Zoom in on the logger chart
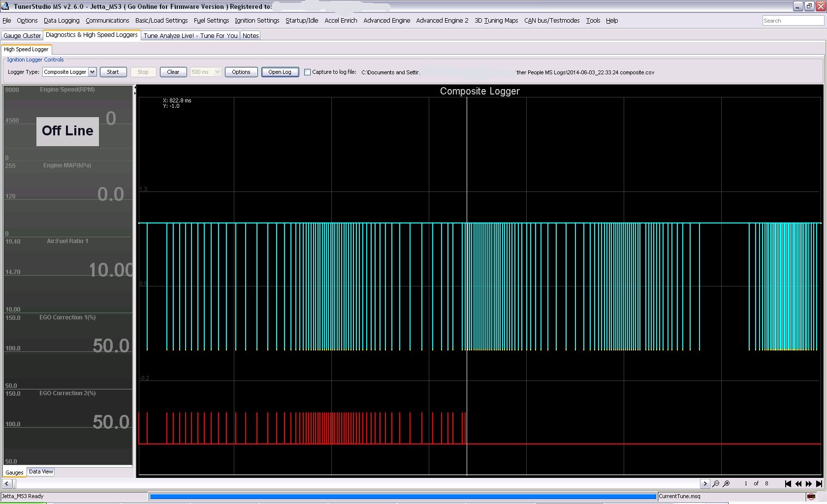The height and width of the screenshot is (504, 827). pyautogui.click(x=727, y=484)
